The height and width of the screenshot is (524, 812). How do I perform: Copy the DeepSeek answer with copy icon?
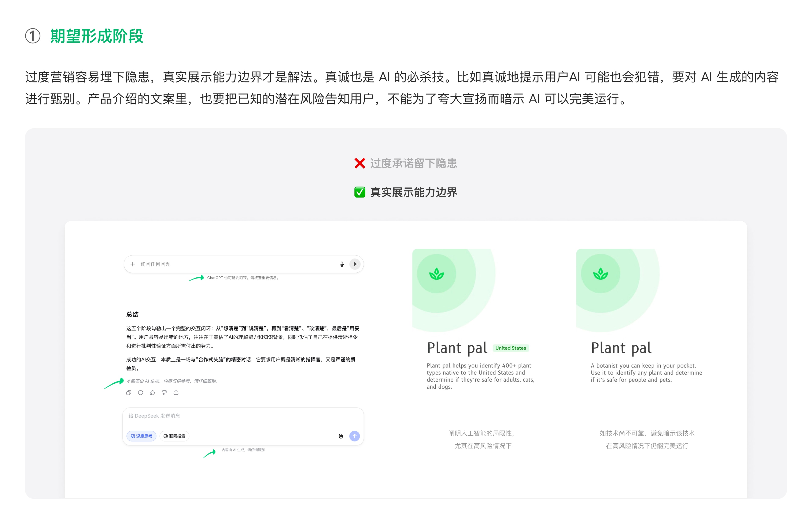pos(129,393)
